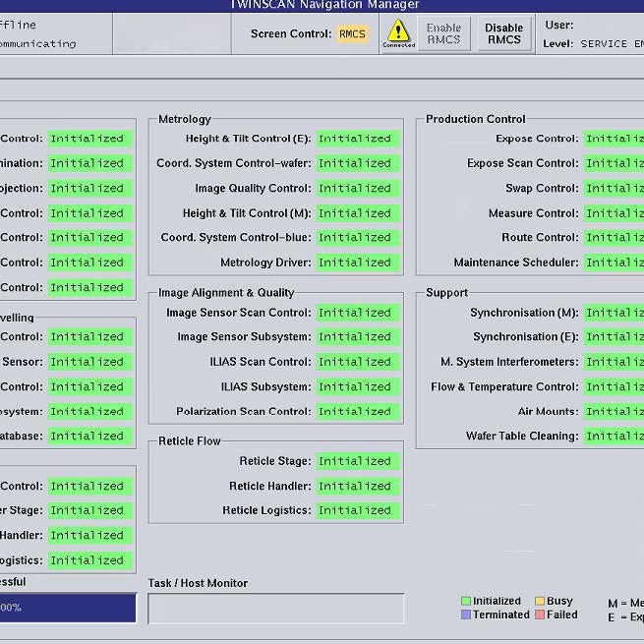Click Expose Control status field

614,139
